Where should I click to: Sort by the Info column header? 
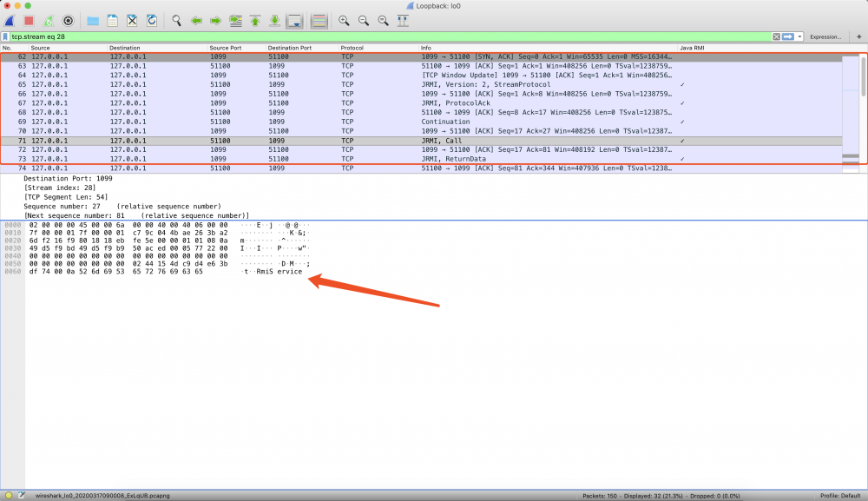[x=548, y=48]
